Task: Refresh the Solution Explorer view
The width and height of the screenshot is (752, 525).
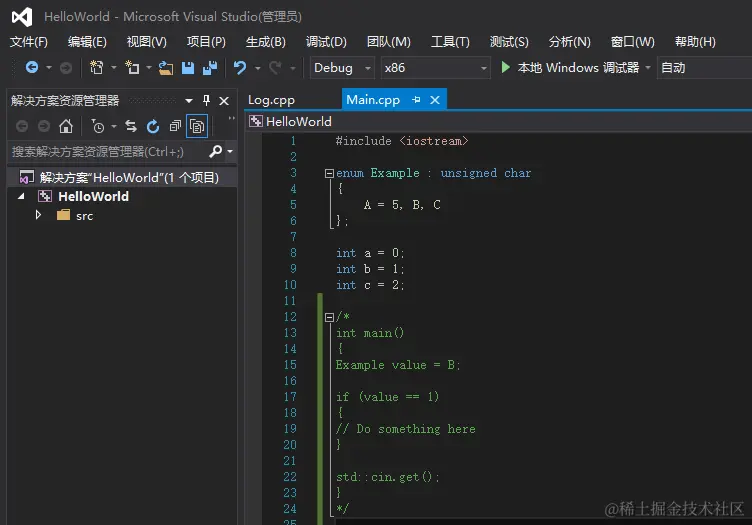Action: click(153, 126)
